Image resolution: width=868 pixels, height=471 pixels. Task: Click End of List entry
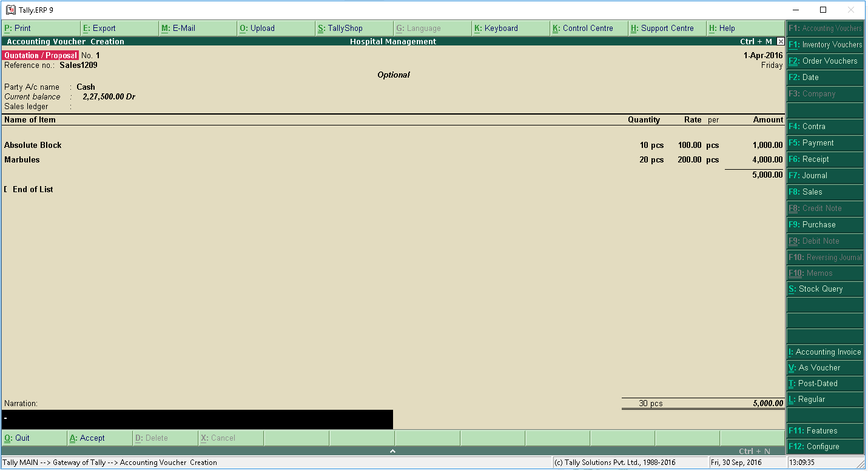[x=33, y=190]
